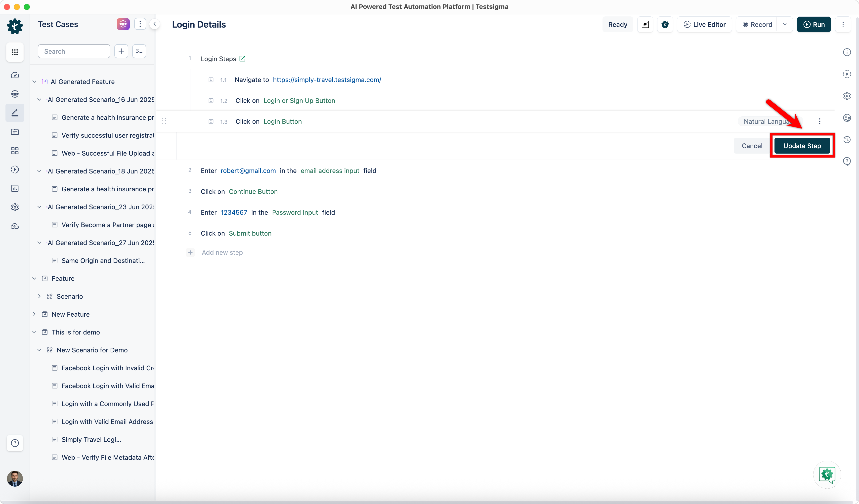This screenshot has height=504, width=859.
Task: Toggle the multi-select checklist button near Search
Action: [x=139, y=51]
